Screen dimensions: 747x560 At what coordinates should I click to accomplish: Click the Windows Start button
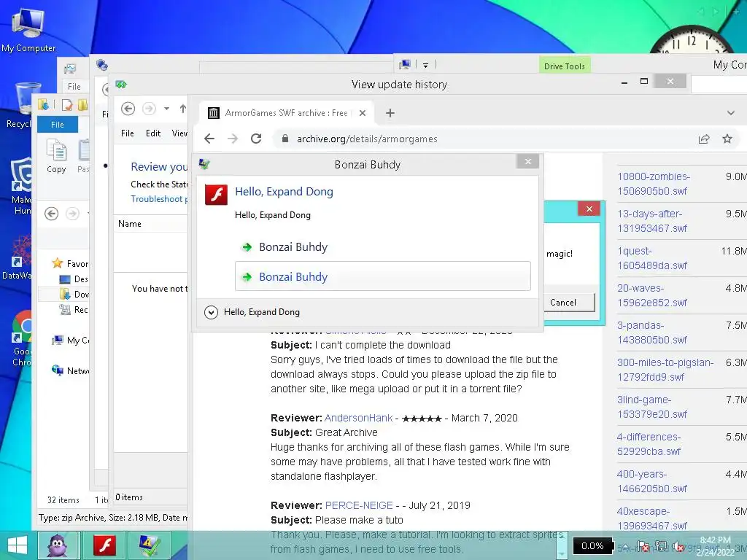(18, 545)
